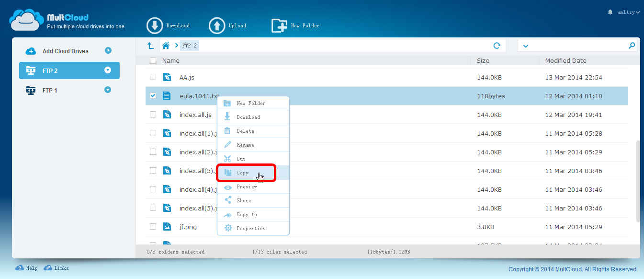Click the Upload toolbar icon
Image resolution: width=644 pixels, height=279 pixels.
217,25
